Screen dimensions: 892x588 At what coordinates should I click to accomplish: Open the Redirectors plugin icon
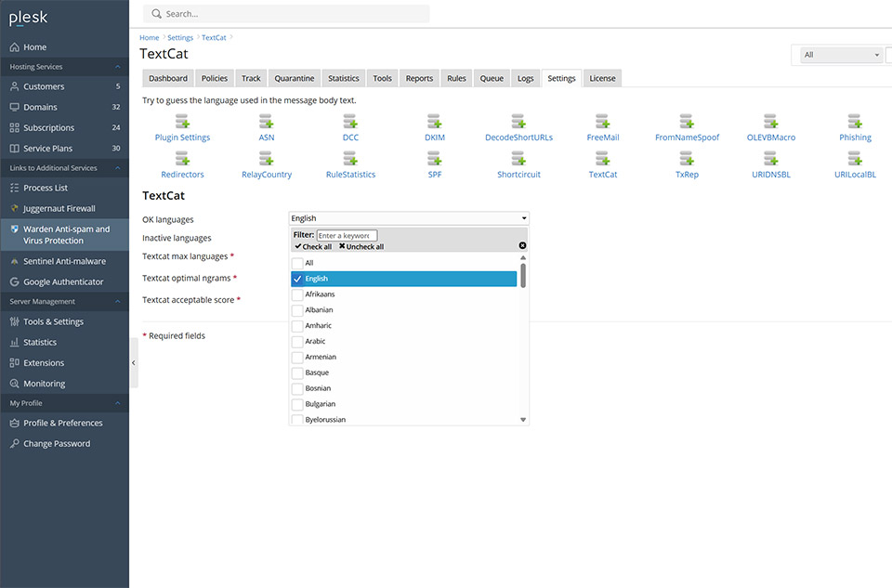point(182,158)
